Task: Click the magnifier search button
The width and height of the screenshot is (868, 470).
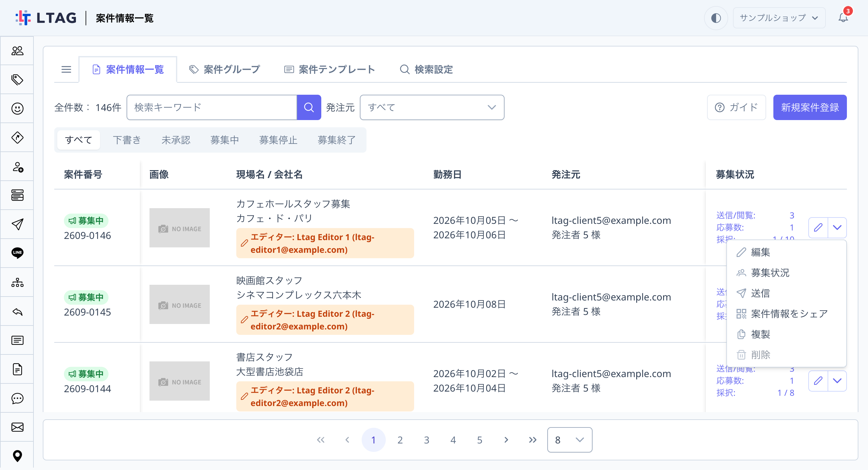Action: (x=309, y=107)
